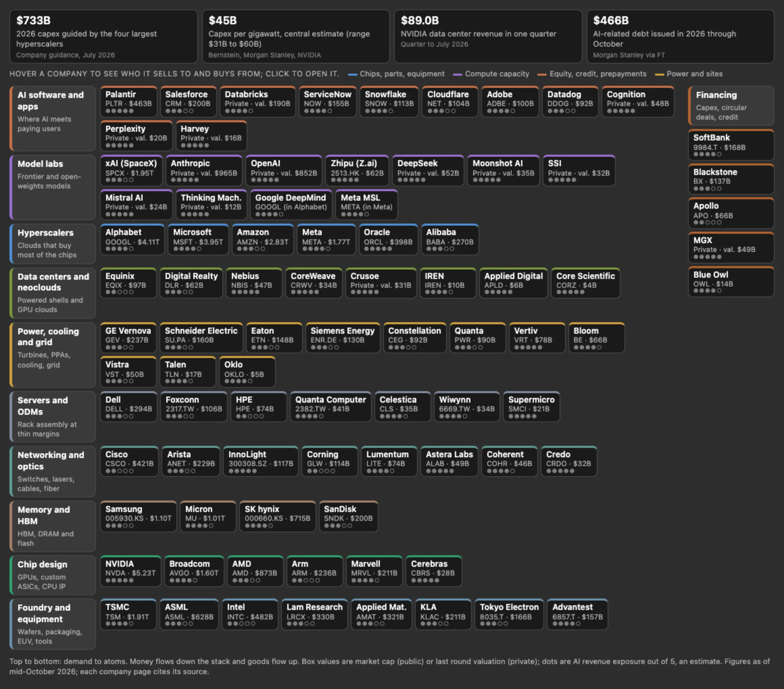Select the GE Vernova power card
784x689 pixels.
128,338
